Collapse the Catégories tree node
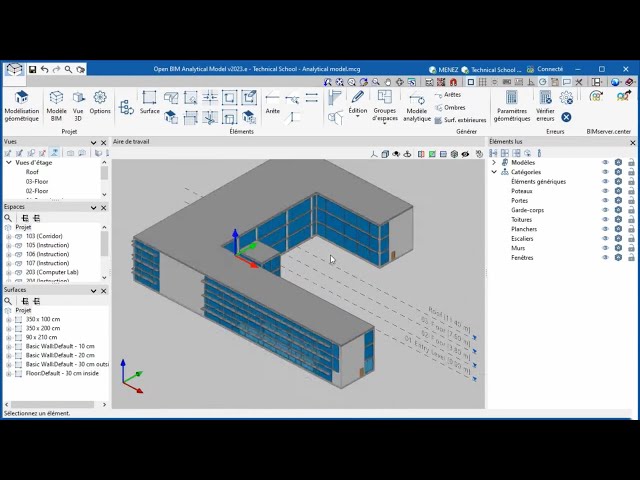This screenshot has height=480, width=640. [x=494, y=172]
